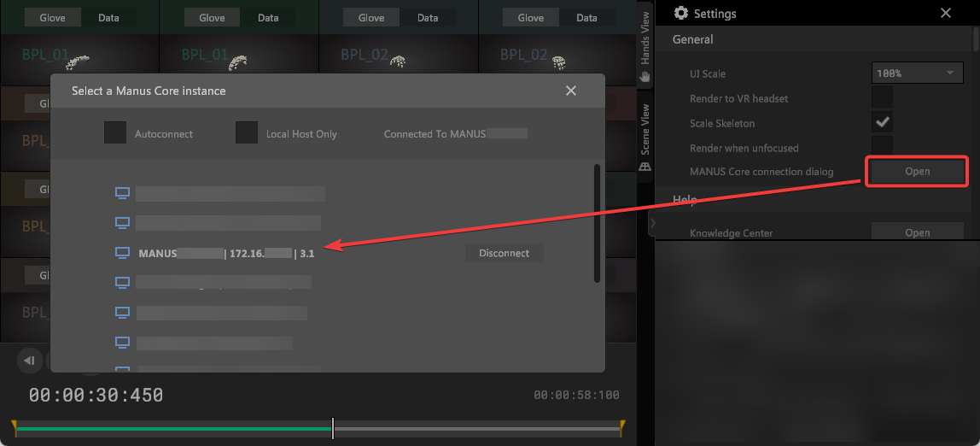Screen dimensions: 980x446
Task: Uncheck the Scale Skeleton option
Action: pyautogui.click(x=882, y=123)
